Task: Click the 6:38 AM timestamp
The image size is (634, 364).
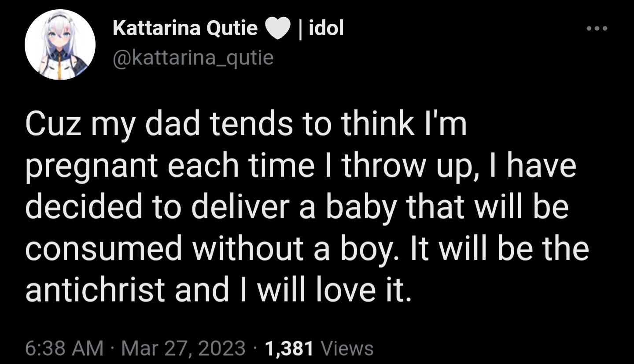Action: pyautogui.click(x=64, y=349)
